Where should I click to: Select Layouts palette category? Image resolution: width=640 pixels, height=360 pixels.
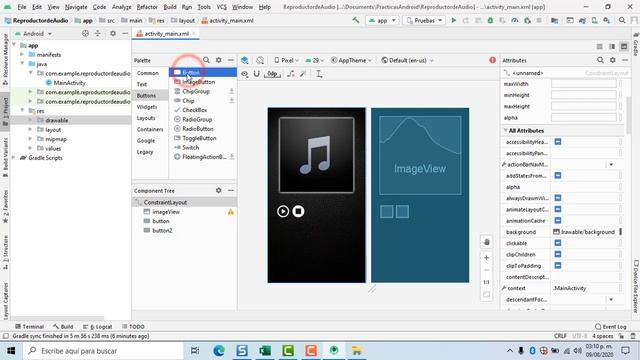point(146,118)
